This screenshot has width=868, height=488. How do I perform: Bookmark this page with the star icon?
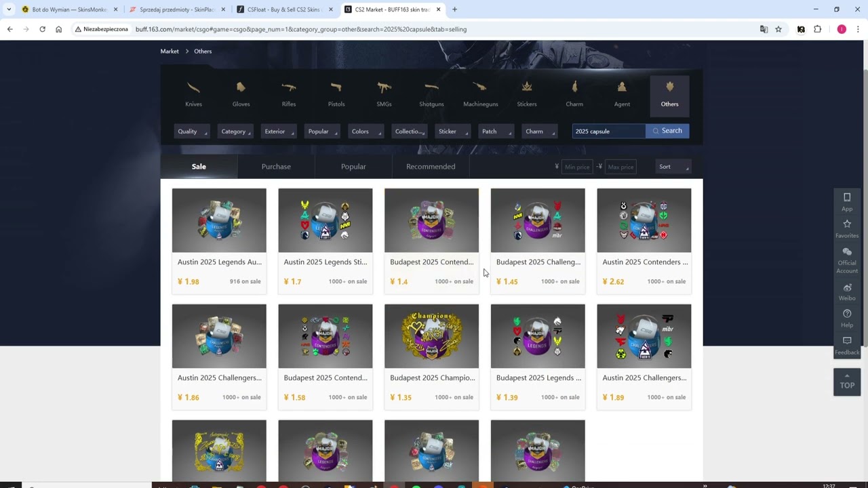click(x=778, y=29)
